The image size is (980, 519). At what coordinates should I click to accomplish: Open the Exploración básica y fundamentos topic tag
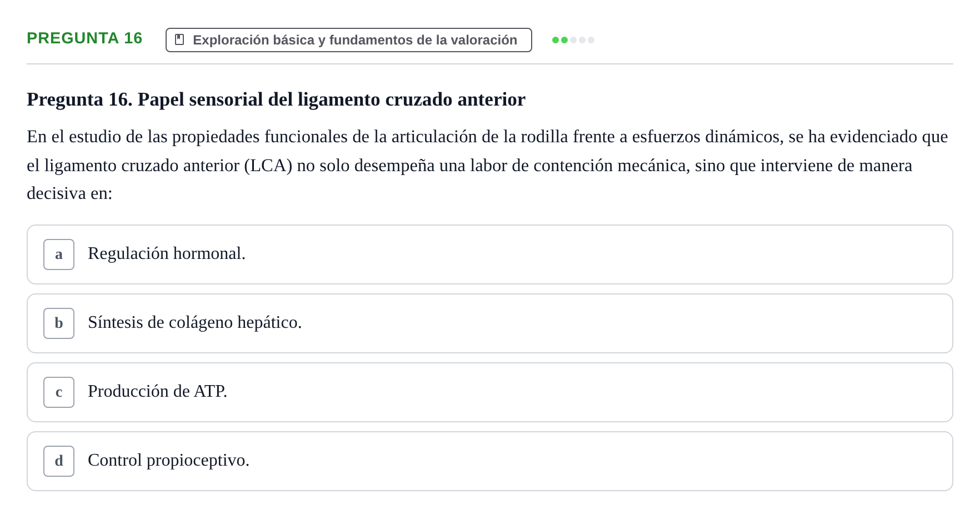349,40
